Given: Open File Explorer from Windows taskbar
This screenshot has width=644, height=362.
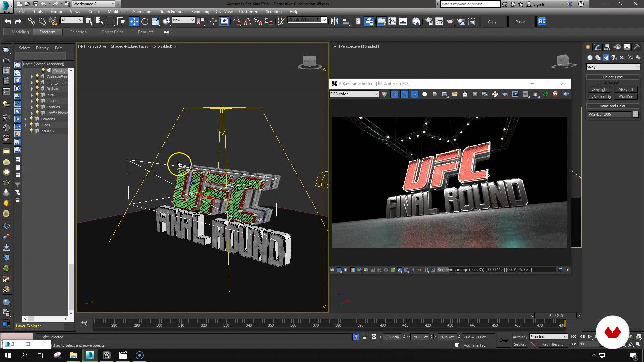Looking at the screenshot, I should [73, 355].
